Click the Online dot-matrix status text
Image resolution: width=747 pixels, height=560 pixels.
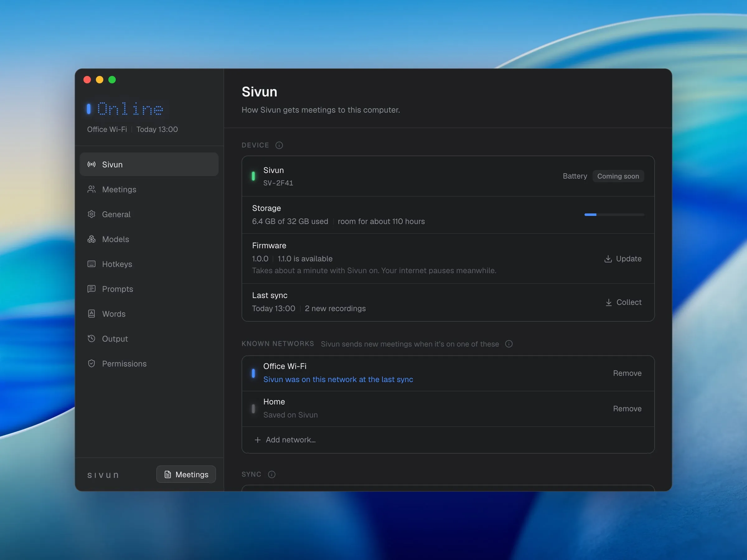(x=130, y=109)
